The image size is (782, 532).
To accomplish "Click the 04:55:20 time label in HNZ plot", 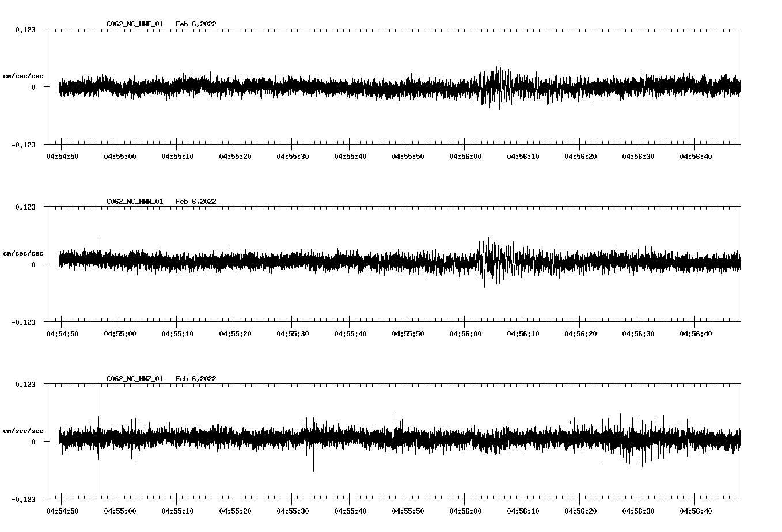I will tap(235, 511).
